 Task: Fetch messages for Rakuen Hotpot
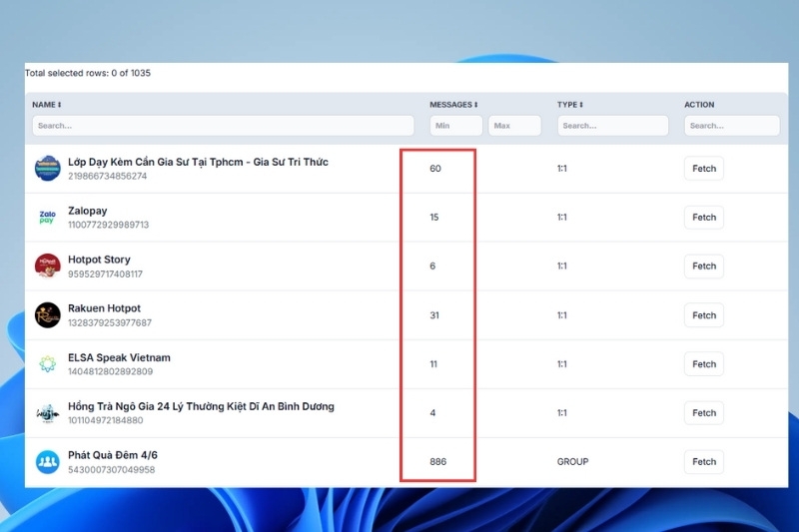coord(704,315)
